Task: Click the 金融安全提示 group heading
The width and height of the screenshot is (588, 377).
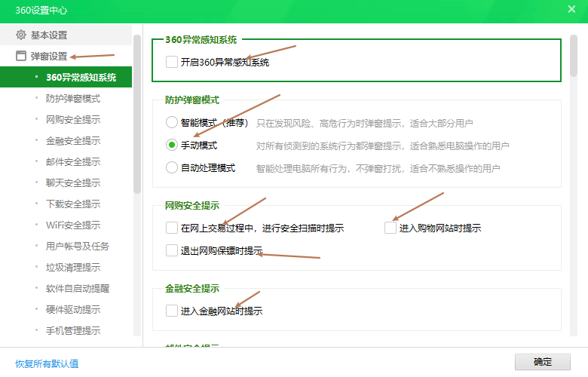Action: 192,288
